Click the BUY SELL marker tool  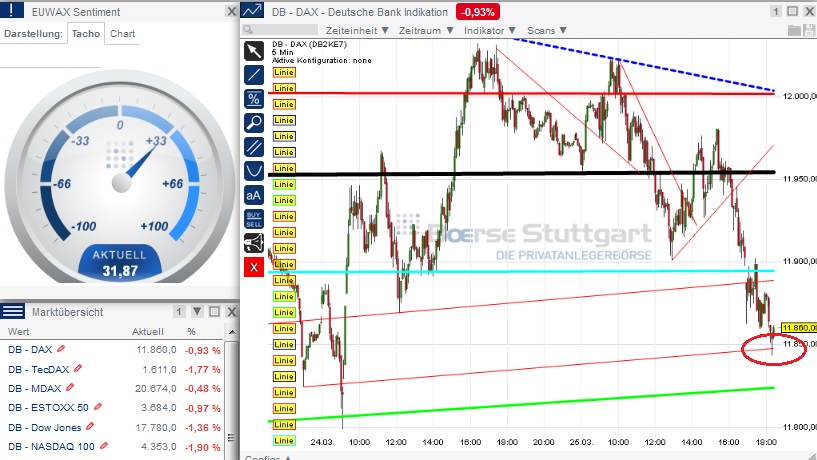pyautogui.click(x=254, y=219)
